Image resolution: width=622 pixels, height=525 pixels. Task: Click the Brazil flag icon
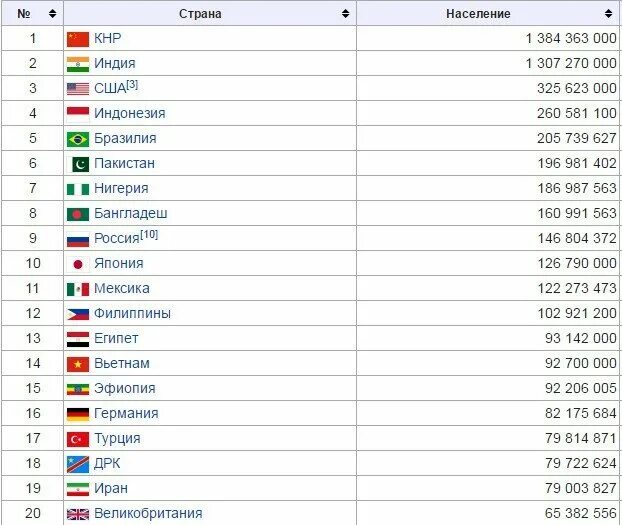pyautogui.click(x=78, y=139)
